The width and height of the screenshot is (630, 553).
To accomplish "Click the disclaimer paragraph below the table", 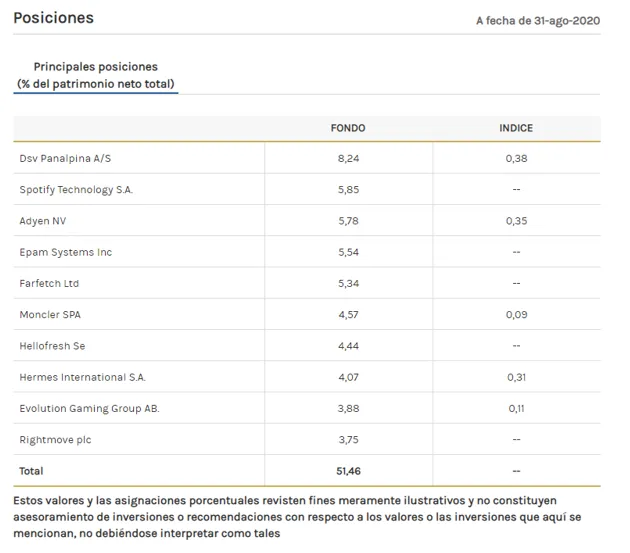I will click(300, 516).
